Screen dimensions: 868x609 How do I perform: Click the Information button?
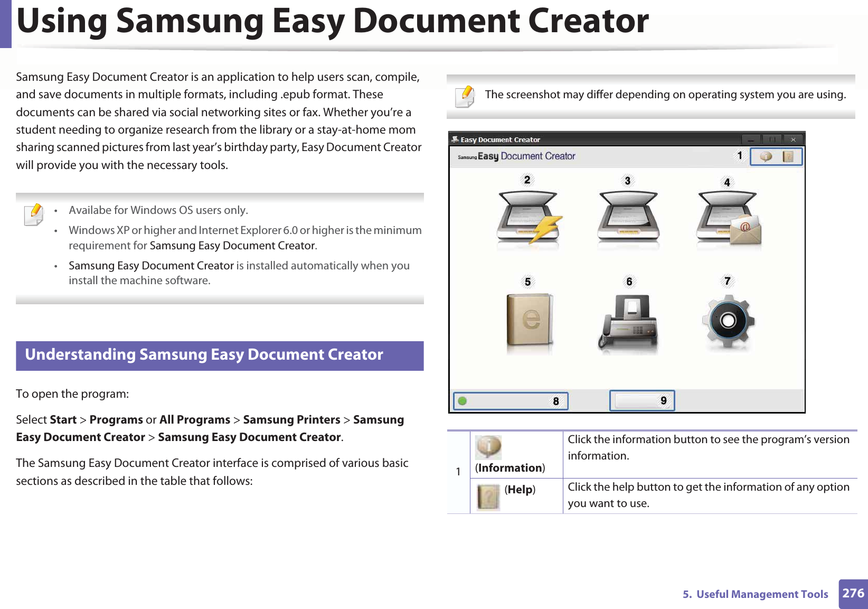[x=765, y=156]
